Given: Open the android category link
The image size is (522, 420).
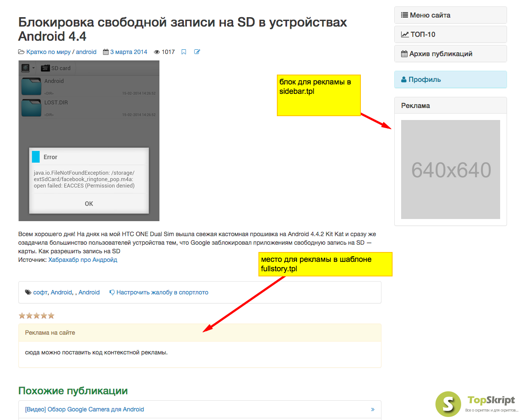Looking at the screenshot, I should (x=86, y=52).
